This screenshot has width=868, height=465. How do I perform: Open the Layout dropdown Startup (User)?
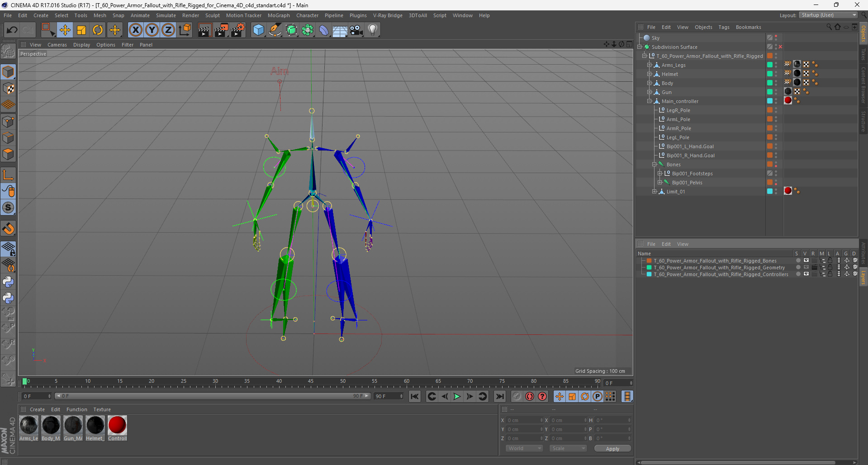[828, 15]
